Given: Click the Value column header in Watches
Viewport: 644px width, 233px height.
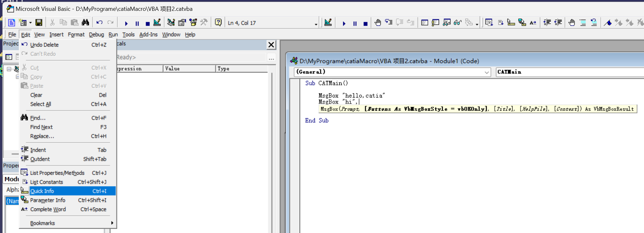Looking at the screenshot, I should click(189, 69).
